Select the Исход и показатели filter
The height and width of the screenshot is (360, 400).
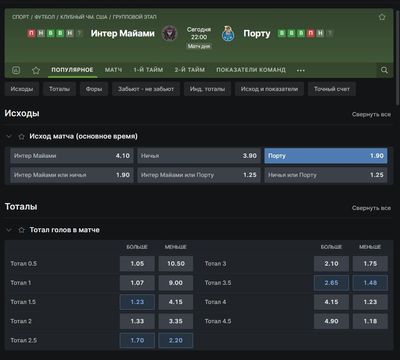pos(269,89)
